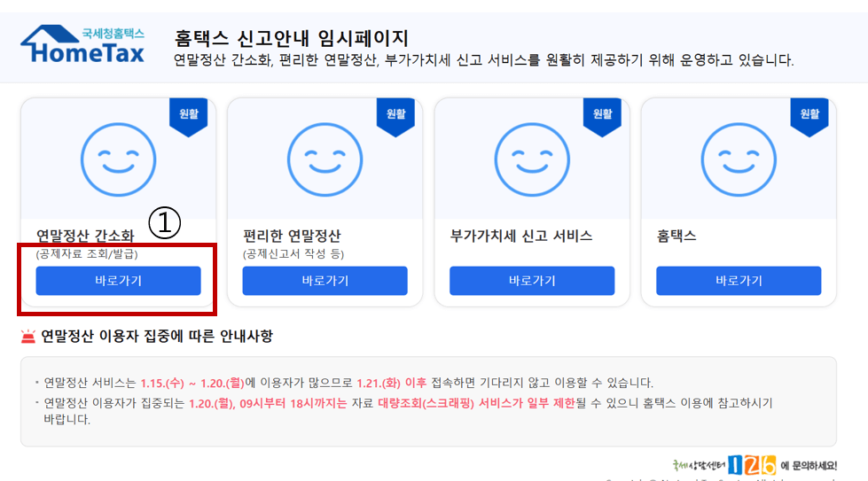Click the 1.15.(수) ~ 1.20.(월) date text

[192, 383]
